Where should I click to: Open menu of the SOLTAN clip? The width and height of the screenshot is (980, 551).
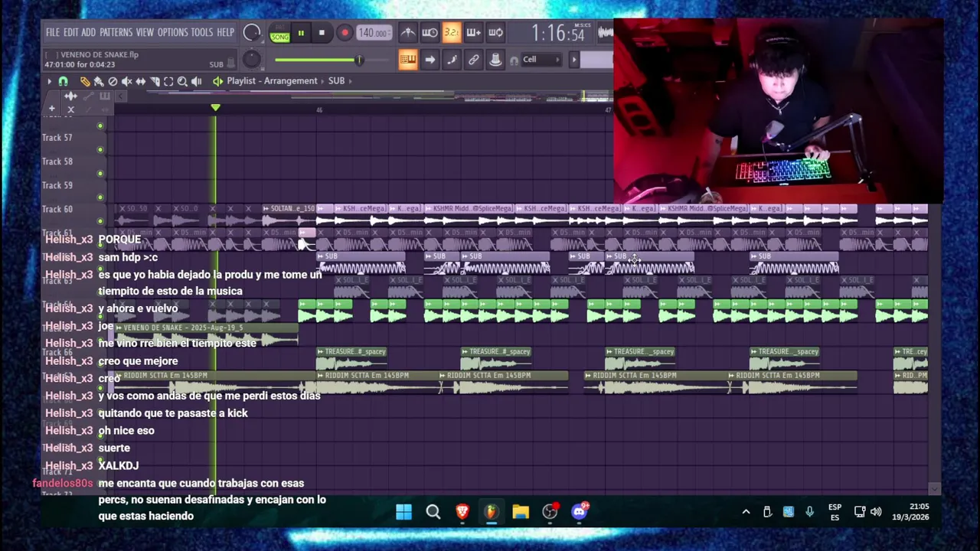[x=265, y=209]
